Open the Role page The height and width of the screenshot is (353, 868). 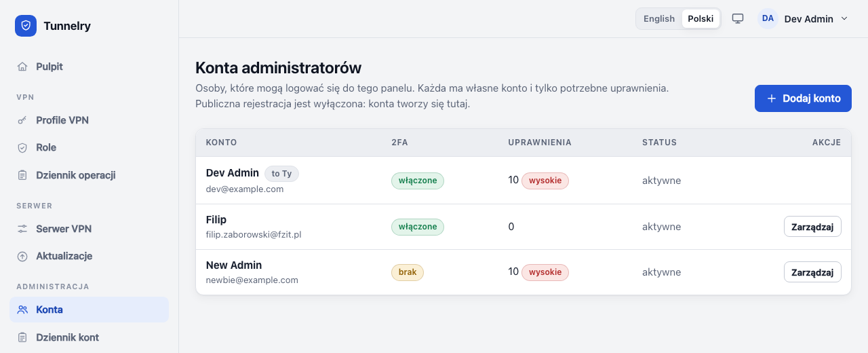[x=89, y=147]
